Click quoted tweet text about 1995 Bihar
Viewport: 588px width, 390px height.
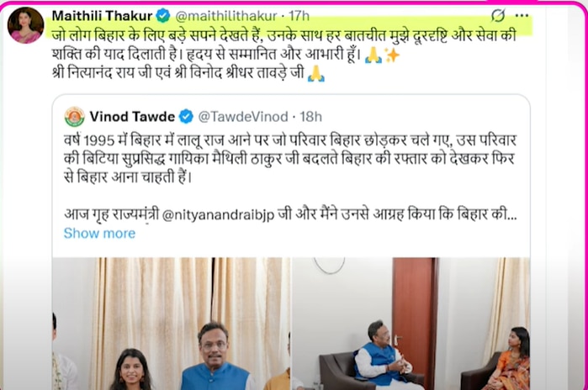pos(290,159)
